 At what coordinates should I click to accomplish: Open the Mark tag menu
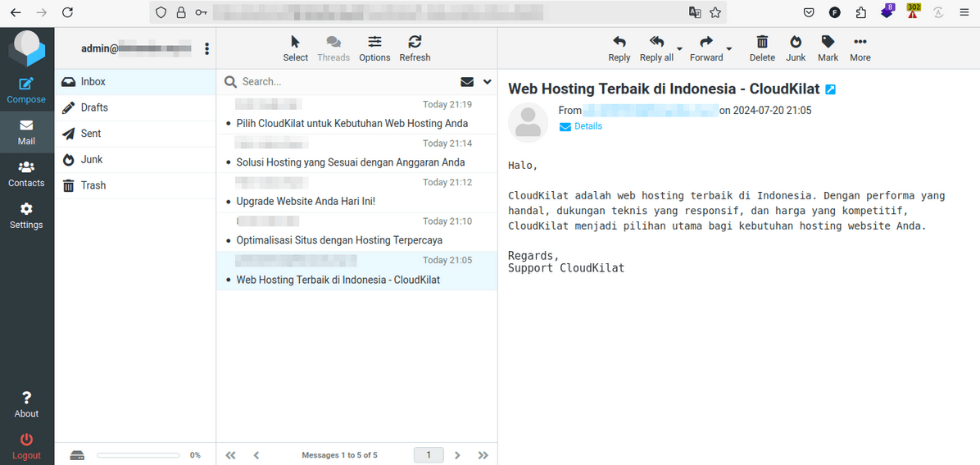pos(828,48)
